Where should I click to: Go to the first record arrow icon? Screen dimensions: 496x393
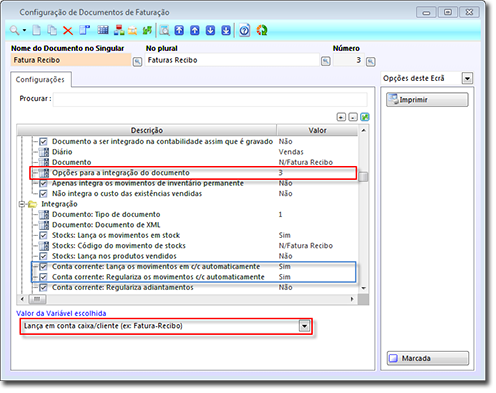tap(179, 30)
